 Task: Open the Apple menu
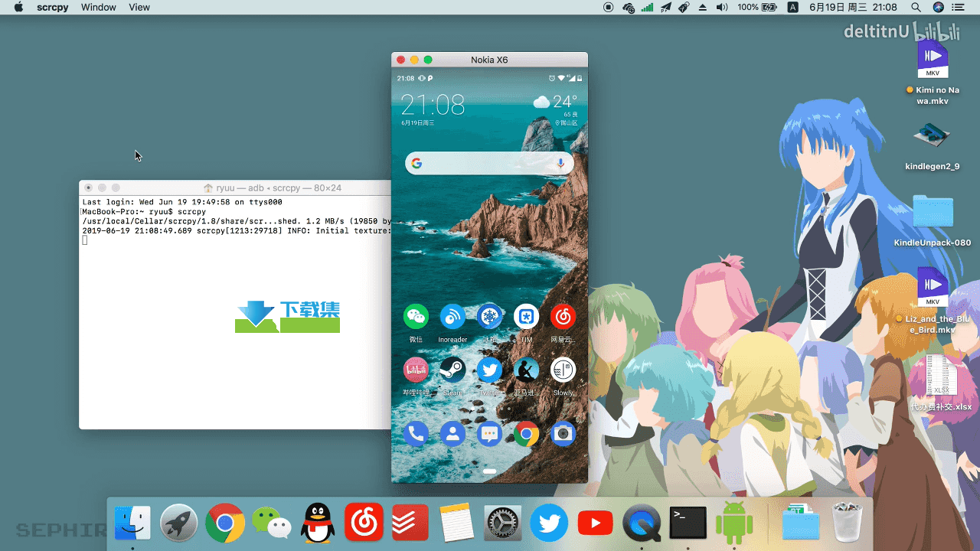19,7
